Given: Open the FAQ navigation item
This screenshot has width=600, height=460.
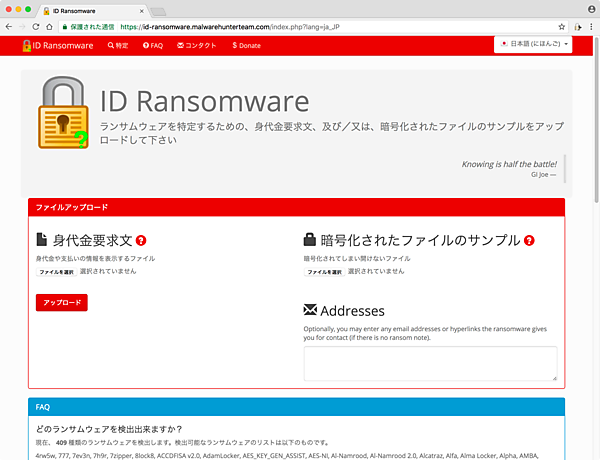Looking at the screenshot, I should (x=152, y=46).
